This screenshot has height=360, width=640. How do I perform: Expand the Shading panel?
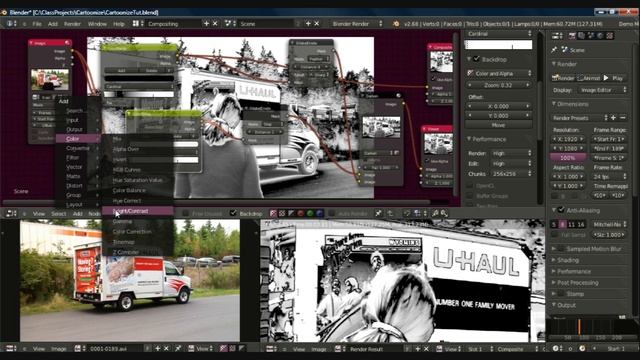coord(554,260)
